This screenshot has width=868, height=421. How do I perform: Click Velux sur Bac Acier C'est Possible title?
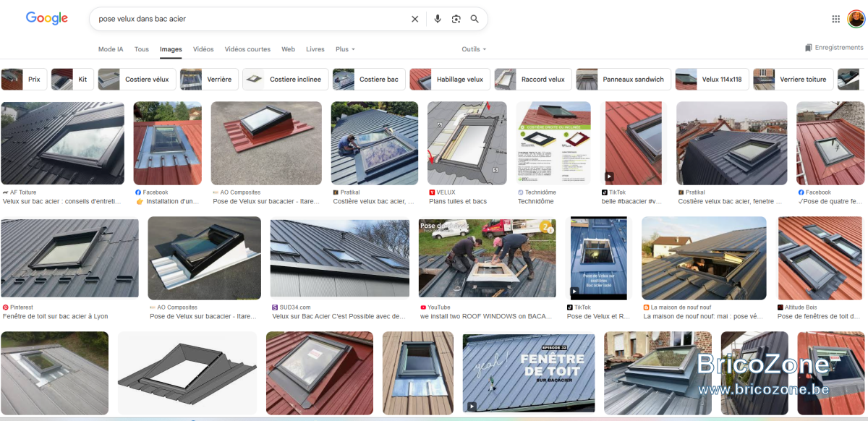338,316
